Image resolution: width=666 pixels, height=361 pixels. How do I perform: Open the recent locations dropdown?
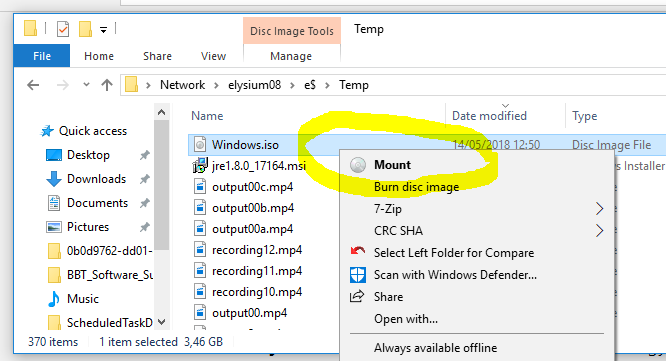point(86,85)
